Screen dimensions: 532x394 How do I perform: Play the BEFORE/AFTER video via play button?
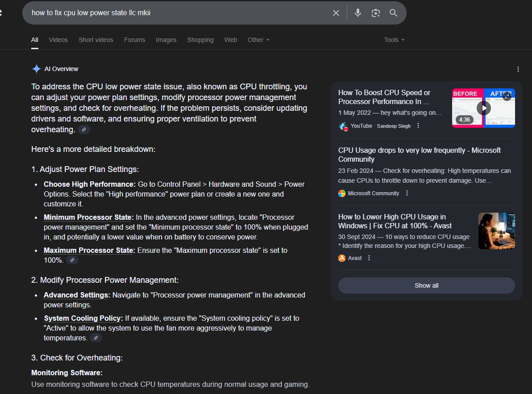tap(483, 109)
